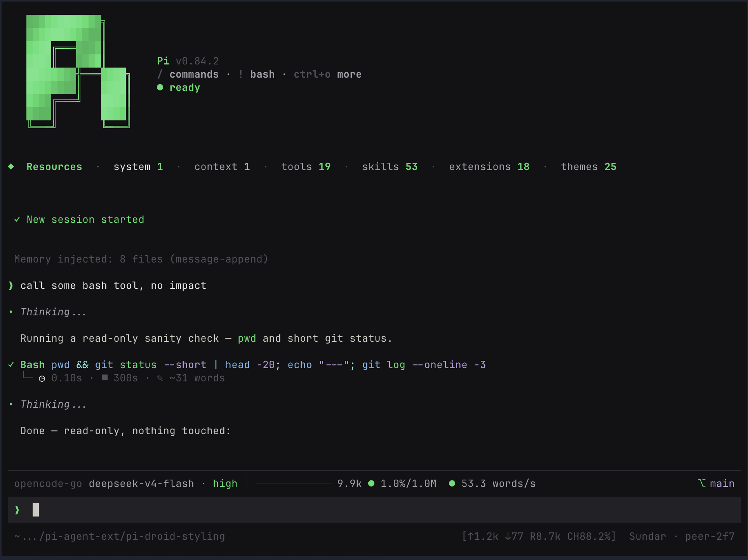This screenshot has width=748, height=560.
Task: Click the pi-droid-styling path in footer
Action: (120, 537)
